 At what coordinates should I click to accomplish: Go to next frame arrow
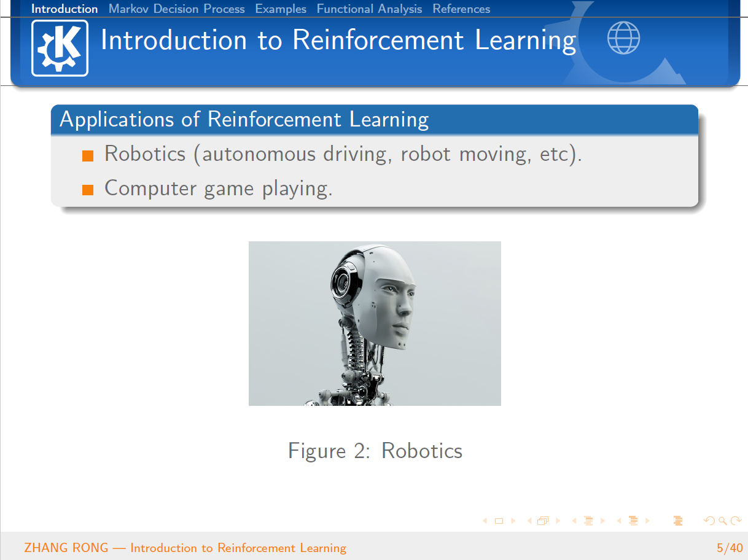pos(558,521)
